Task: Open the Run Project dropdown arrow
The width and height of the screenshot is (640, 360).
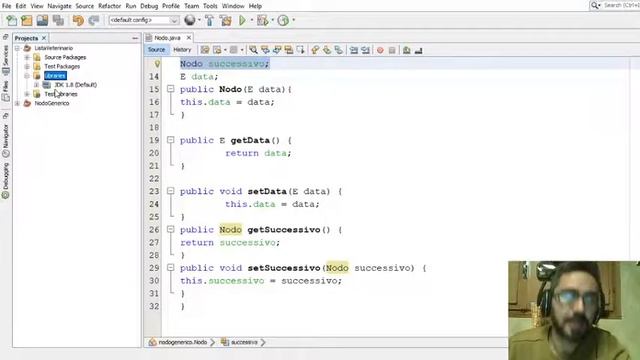Action: tap(252, 20)
